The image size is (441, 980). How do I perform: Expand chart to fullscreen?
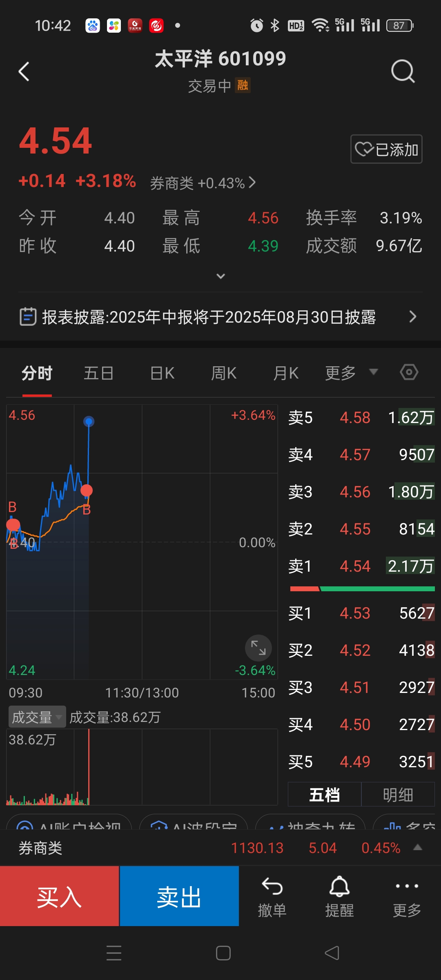click(x=258, y=648)
